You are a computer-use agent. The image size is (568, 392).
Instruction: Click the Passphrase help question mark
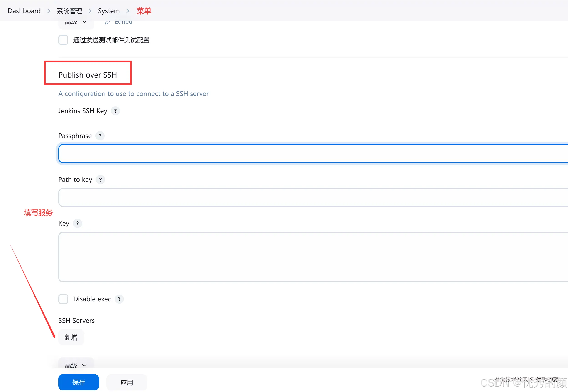(100, 136)
